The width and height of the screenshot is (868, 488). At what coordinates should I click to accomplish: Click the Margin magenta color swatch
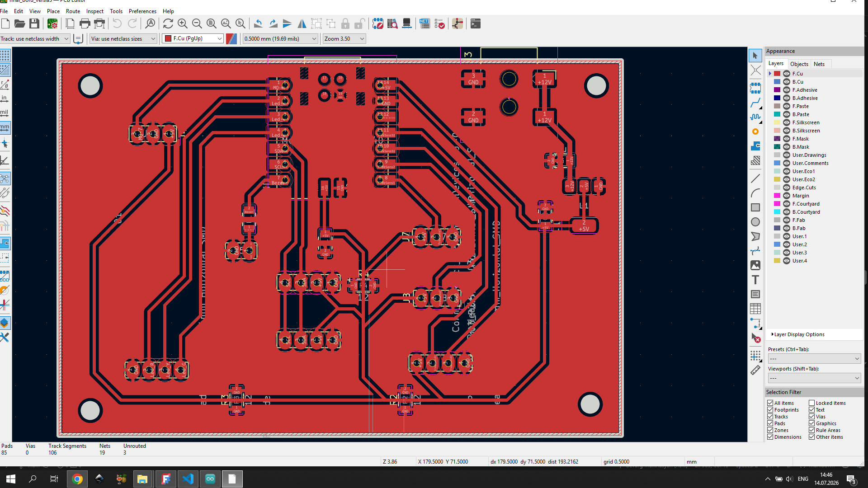click(777, 196)
